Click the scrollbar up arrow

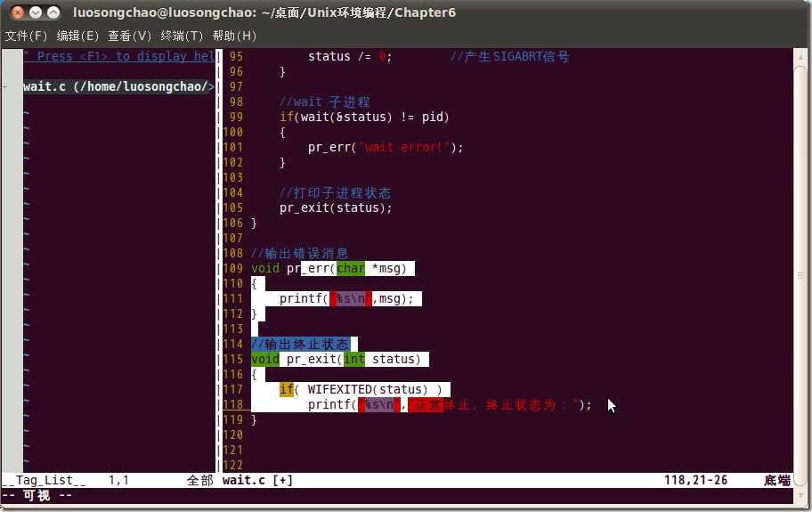pyautogui.click(x=800, y=56)
